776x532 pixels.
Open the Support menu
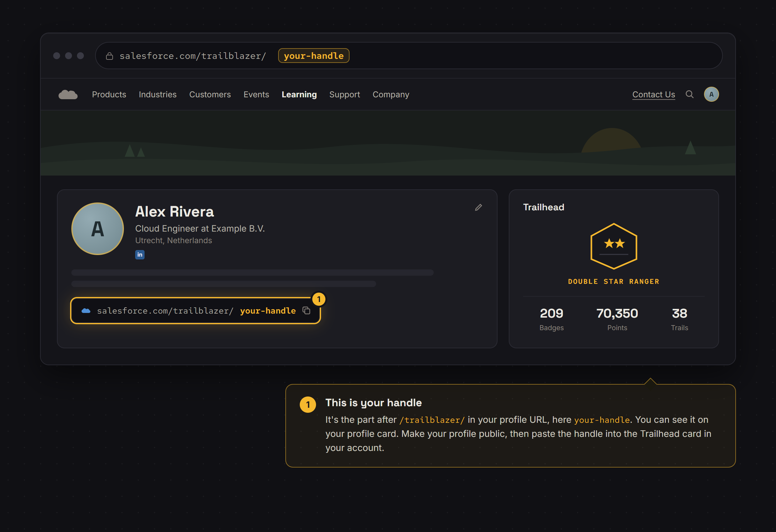[x=345, y=95]
